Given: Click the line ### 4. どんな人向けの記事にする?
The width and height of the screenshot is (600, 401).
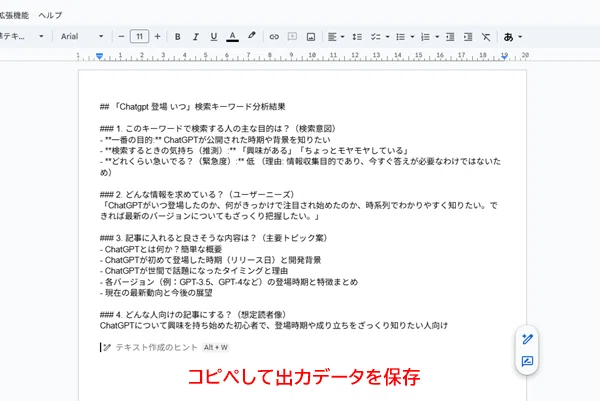Looking at the screenshot, I should tap(193, 315).
